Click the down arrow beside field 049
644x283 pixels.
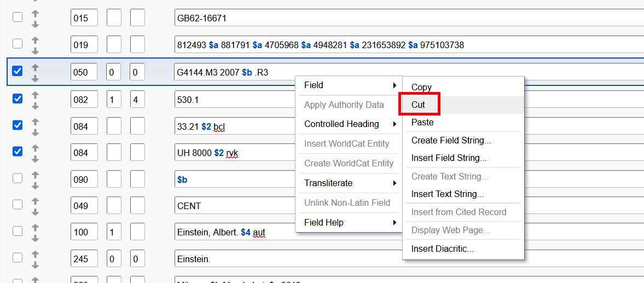click(x=35, y=211)
